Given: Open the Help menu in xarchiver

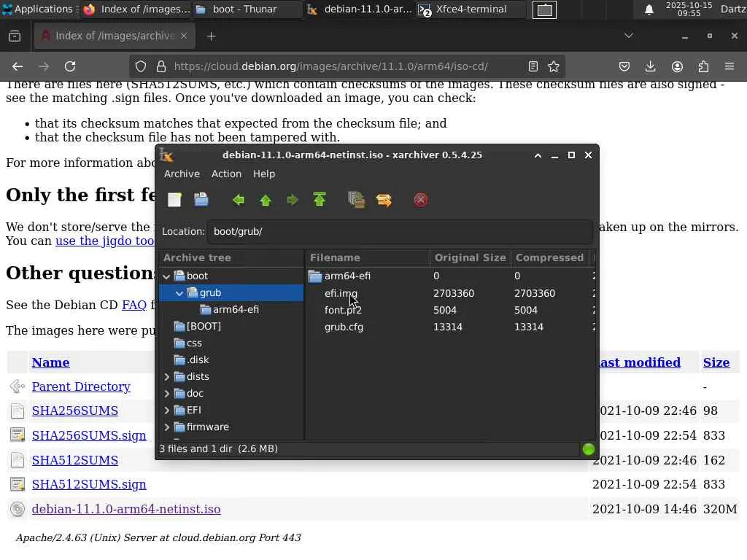Looking at the screenshot, I should (264, 174).
